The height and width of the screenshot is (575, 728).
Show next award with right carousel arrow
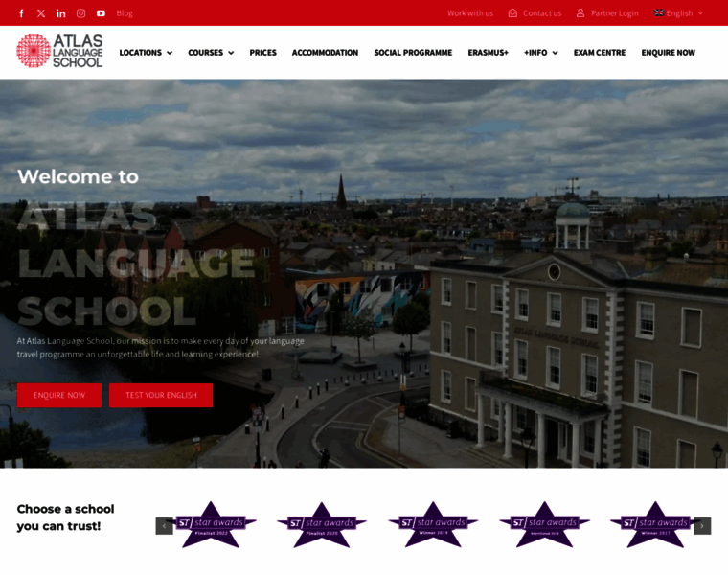(702, 526)
